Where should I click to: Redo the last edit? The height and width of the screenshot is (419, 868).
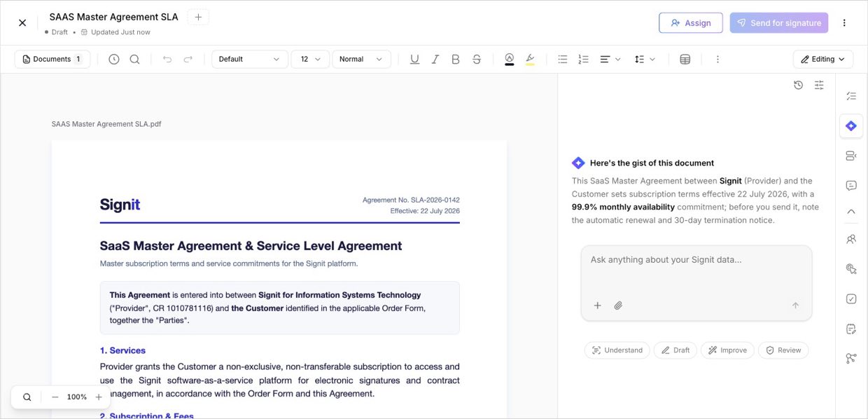pos(188,60)
